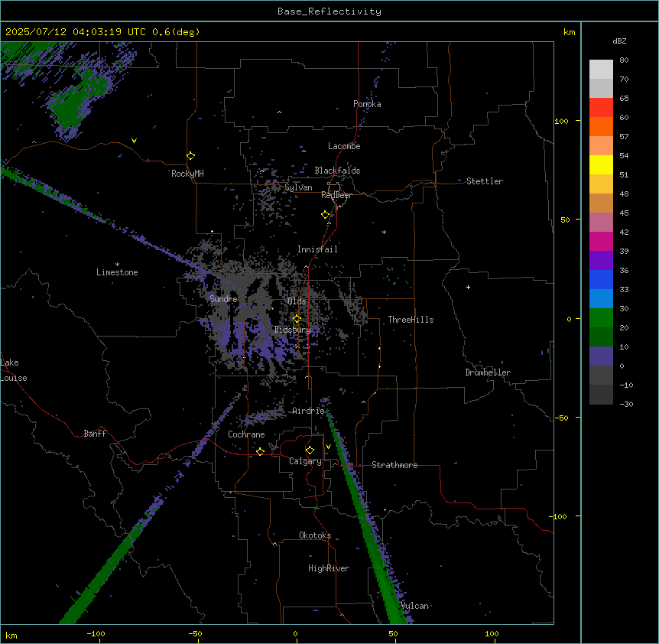The height and width of the screenshot is (644, 659).
Task: Click the Olds label
Action: click(297, 301)
